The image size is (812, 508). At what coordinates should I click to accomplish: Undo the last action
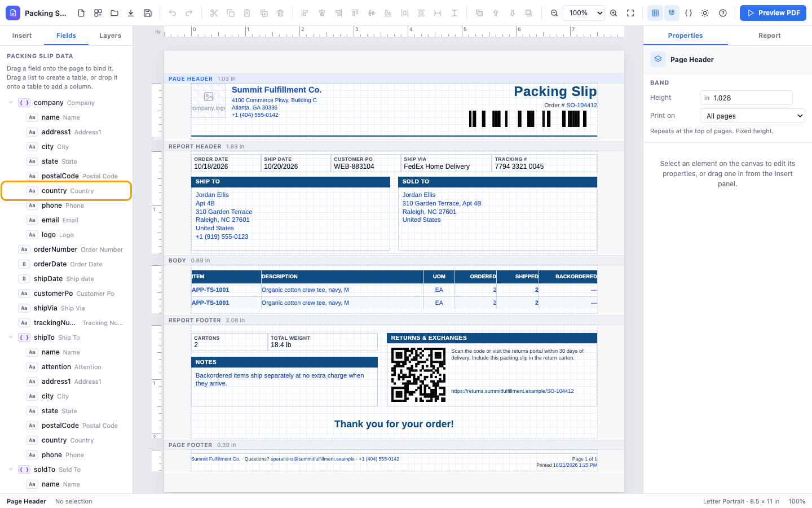(x=173, y=13)
